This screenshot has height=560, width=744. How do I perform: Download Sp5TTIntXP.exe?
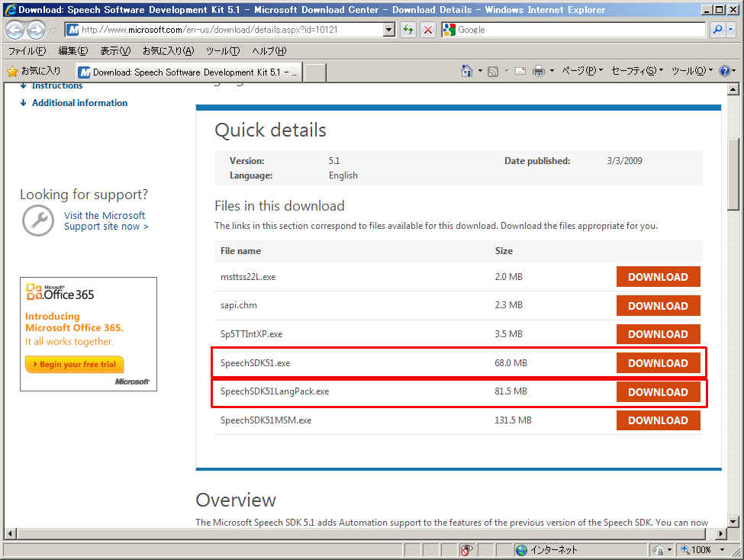click(x=658, y=334)
